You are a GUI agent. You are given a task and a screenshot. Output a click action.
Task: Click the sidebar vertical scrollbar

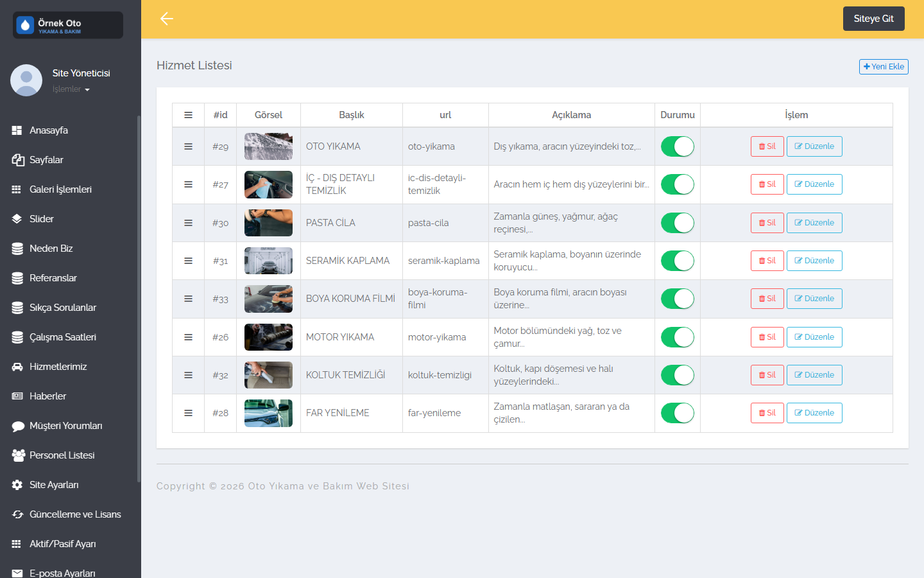139,299
